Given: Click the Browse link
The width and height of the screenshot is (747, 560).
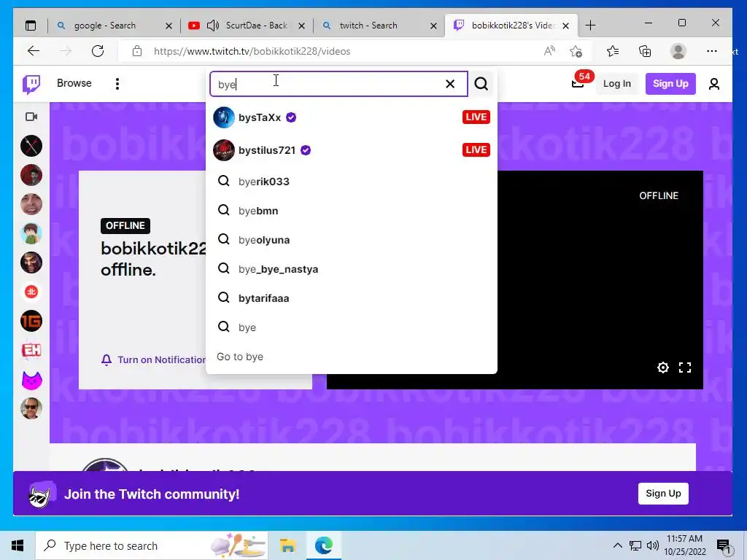Looking at the screenshot, I should pyautogui.click(x=74, y=83).
